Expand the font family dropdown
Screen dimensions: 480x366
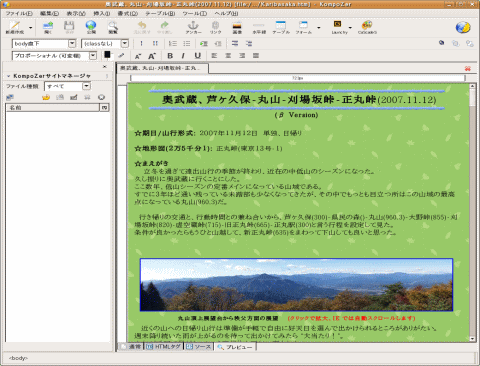coord(54,56)
